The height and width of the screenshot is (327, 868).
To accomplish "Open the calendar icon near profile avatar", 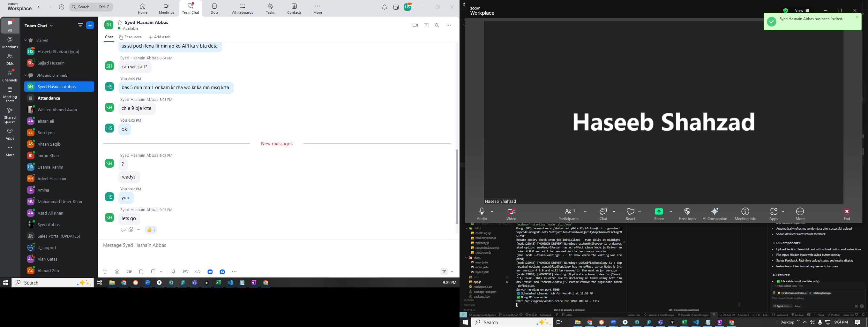I will (x=396, y=7).
